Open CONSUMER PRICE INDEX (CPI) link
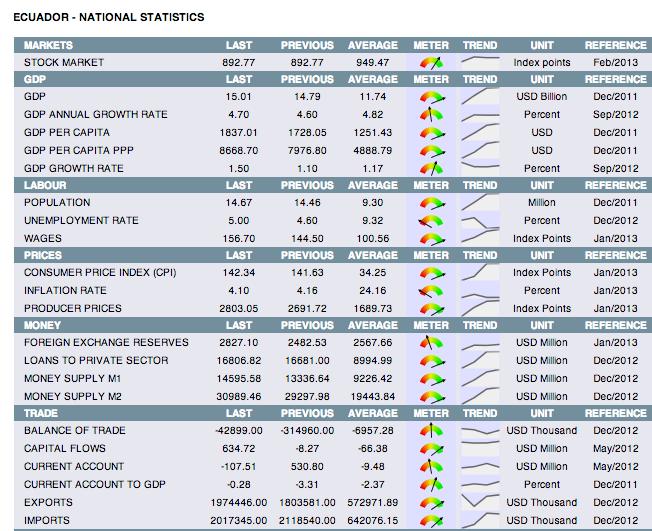The image size is (652, 531). (100, 273)
